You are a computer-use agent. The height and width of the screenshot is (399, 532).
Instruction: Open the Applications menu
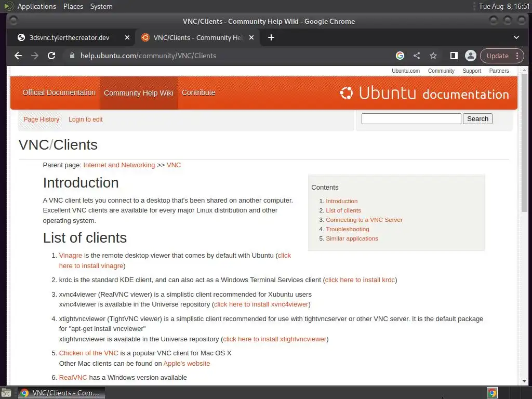37,6
